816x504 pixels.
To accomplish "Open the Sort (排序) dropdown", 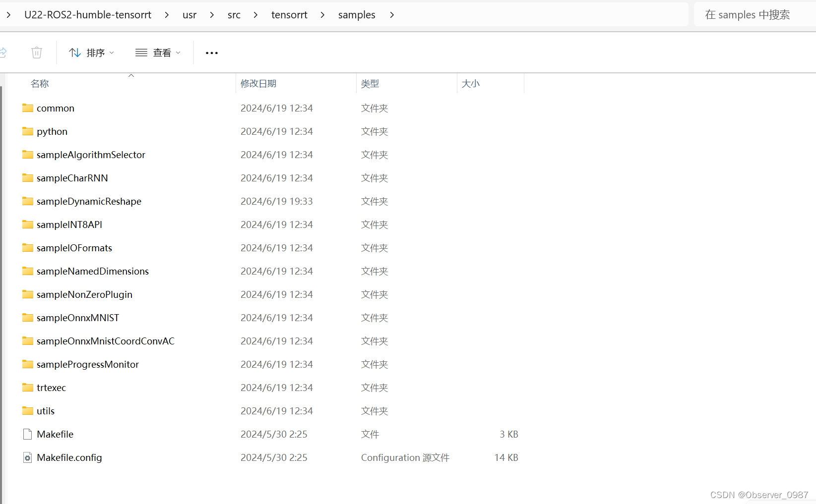I will click(x=91, y=53).
